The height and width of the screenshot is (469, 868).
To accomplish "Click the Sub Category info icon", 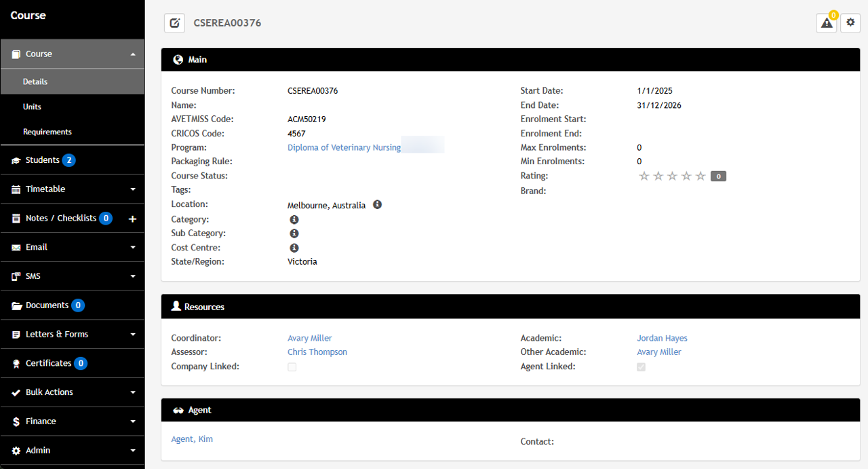I will [x=294, y=233].
